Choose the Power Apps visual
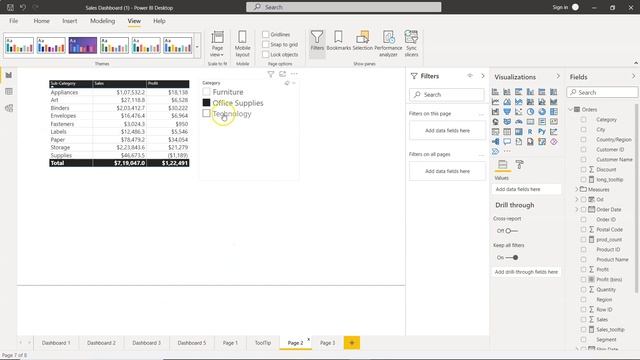The image size is (640, 360). (553, 142)
